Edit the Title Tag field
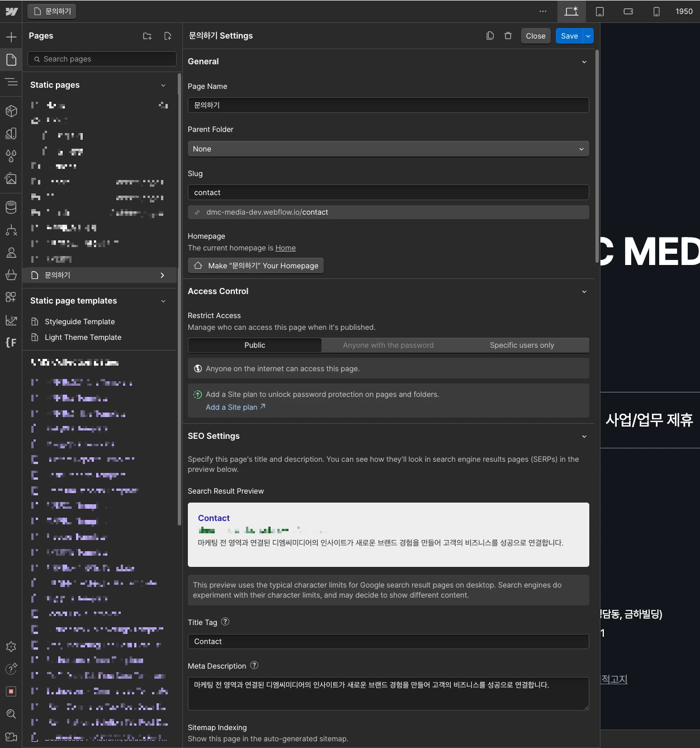The height and width of the screenshot is (748, 700). point(388,641)
